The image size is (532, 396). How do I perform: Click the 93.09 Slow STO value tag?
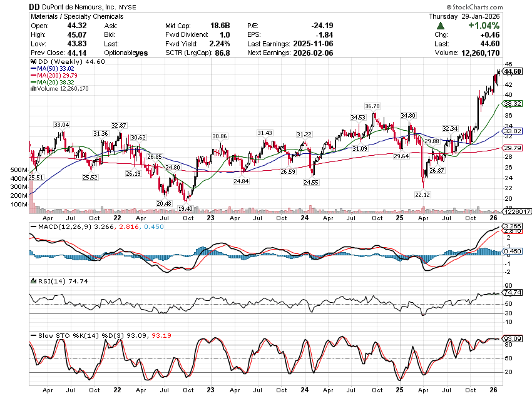513,339
